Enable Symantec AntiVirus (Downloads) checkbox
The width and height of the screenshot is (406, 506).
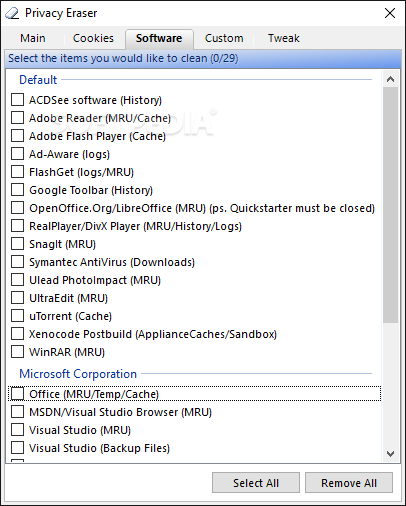click(17, 262)
